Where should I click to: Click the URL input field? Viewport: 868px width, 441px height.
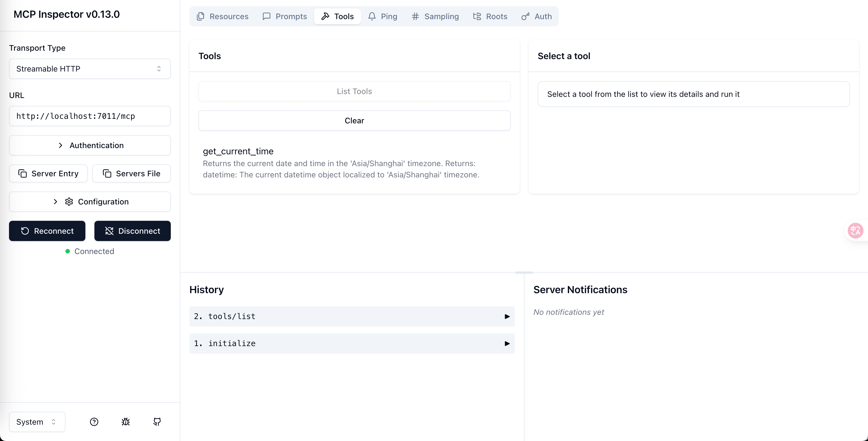(x=90, y=116)
